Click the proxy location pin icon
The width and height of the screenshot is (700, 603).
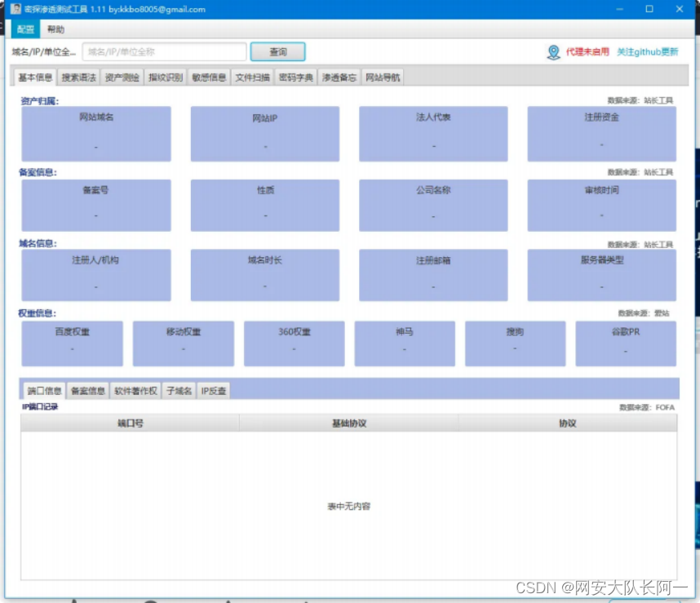click(553, 52)
